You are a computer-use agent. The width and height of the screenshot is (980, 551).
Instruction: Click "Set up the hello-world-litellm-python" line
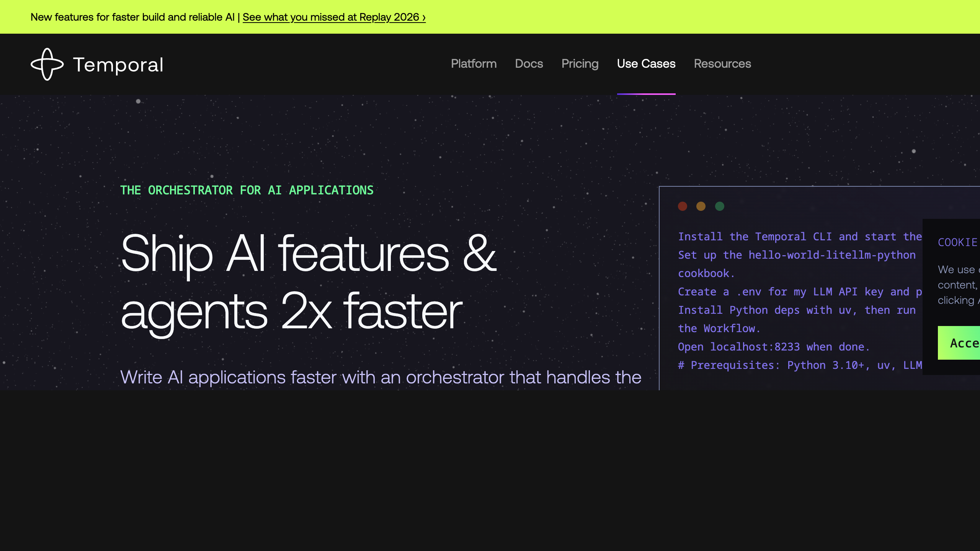point(797,255)
